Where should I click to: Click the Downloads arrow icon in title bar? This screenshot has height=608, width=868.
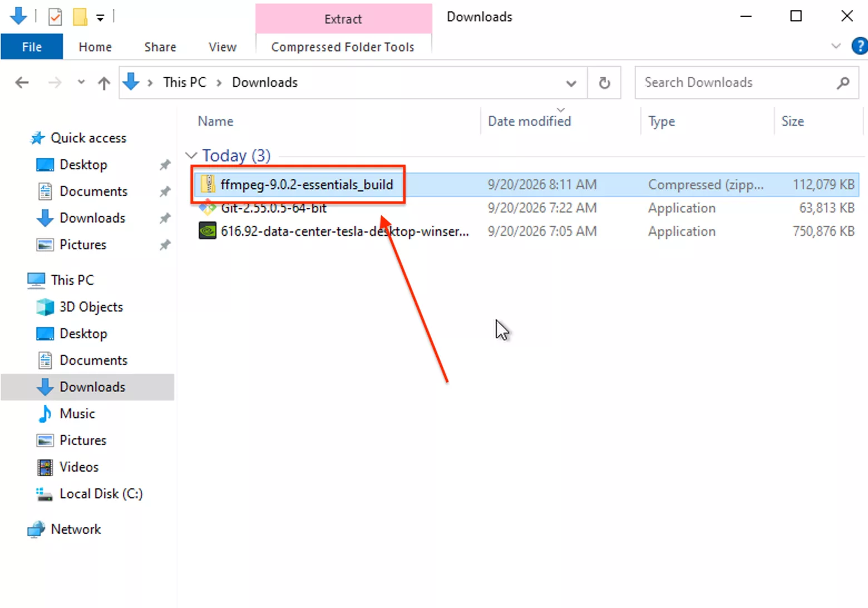coord(18,16)
